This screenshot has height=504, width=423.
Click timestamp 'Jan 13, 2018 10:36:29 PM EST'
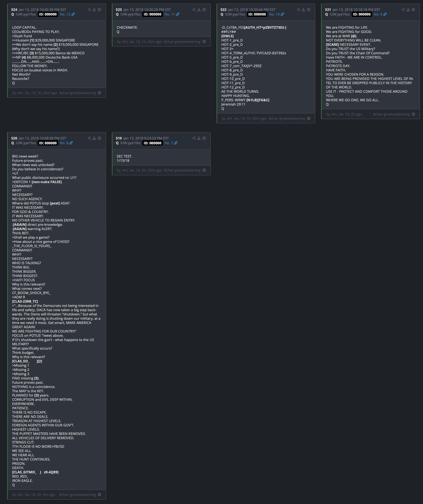pyautogui.click(x=147, y=10)
